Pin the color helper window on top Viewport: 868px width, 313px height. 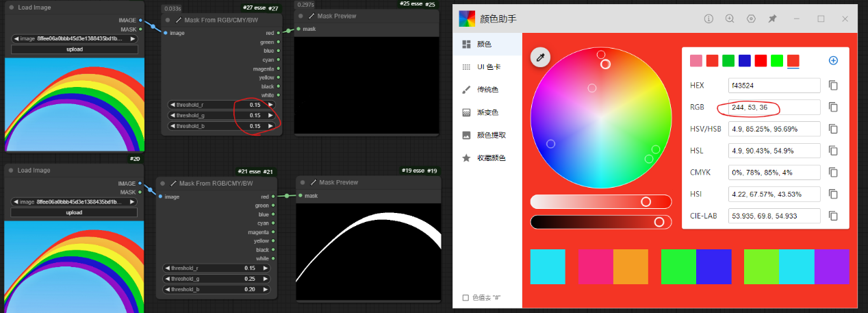(772, 18)
